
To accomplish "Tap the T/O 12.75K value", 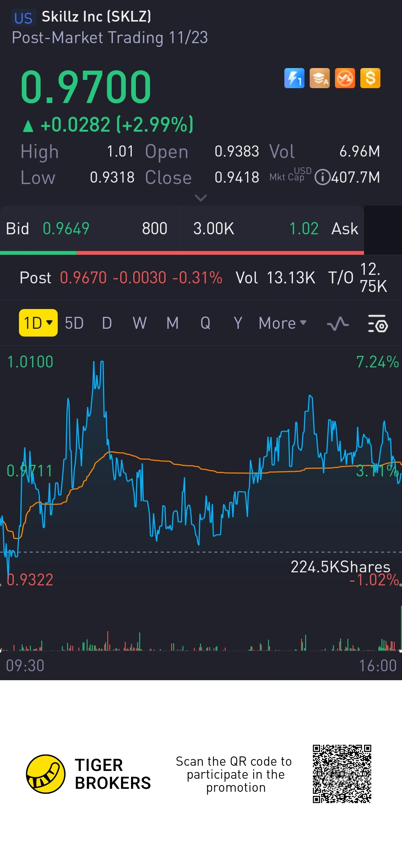I will point(373,278).
